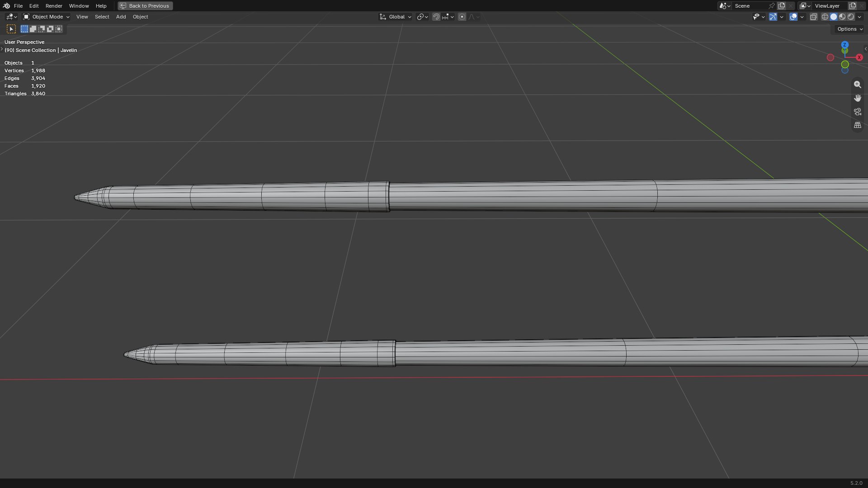Click the Add View Layer icon

tap(853, 6)
